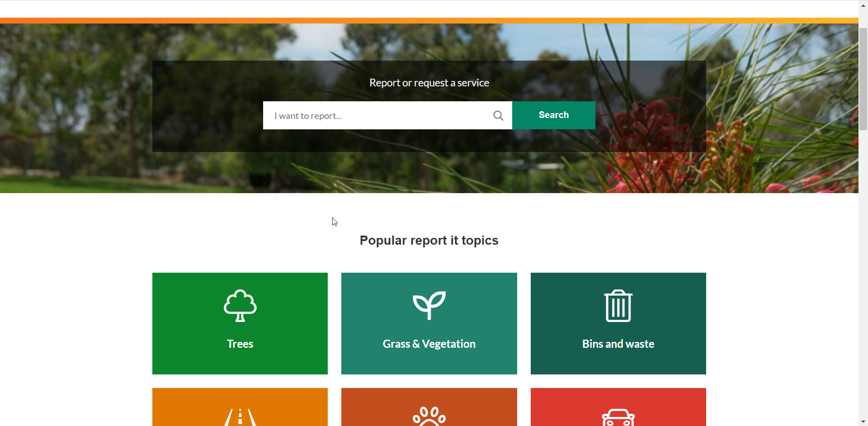
Task: Click the trash bin icon
Action: pyautogui.click(x=618, y=306)
